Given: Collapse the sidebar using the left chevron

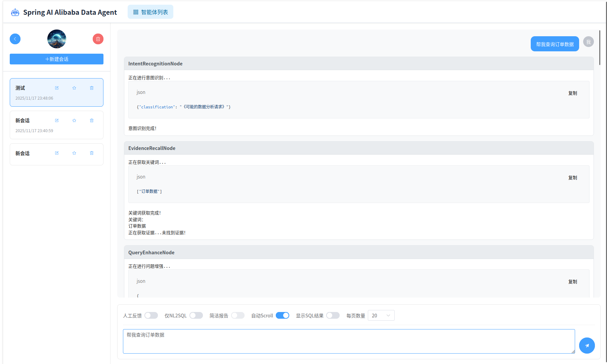Looking at the screenshot, I should tap(15, 39).
